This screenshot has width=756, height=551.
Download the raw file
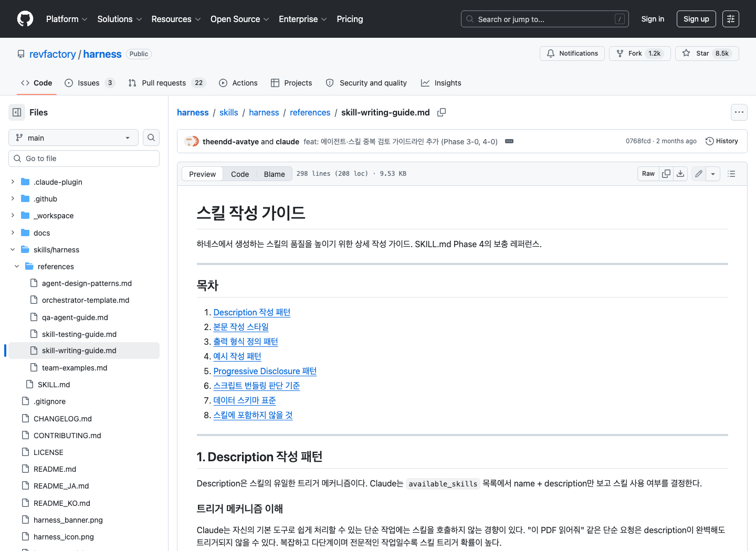pos(680,174)
